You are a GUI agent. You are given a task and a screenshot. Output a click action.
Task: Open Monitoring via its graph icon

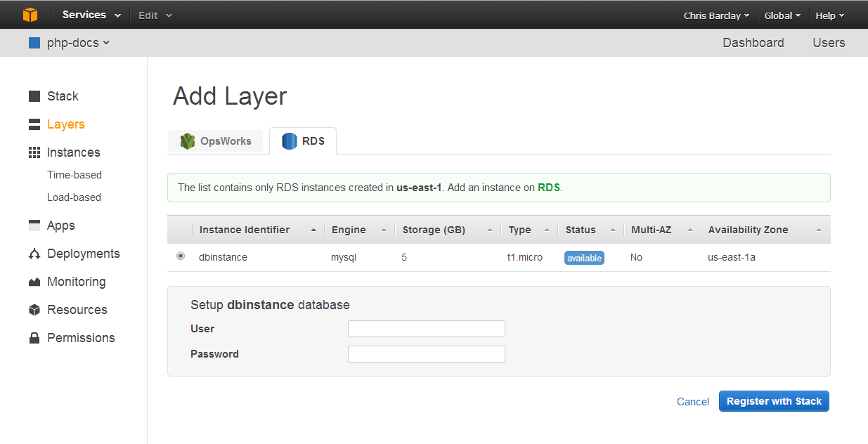coord(34,281)
